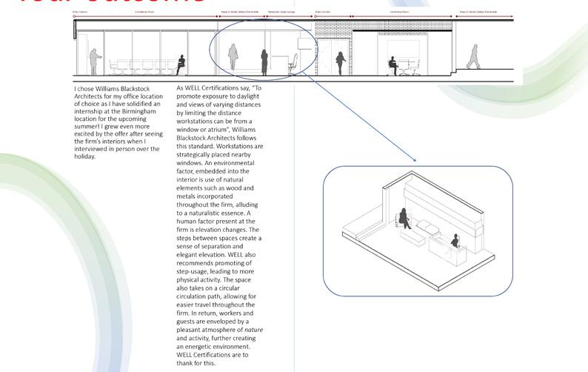Click the office chair inside the circled area
This screenshot has height=372, width=588.
(293, 64)
